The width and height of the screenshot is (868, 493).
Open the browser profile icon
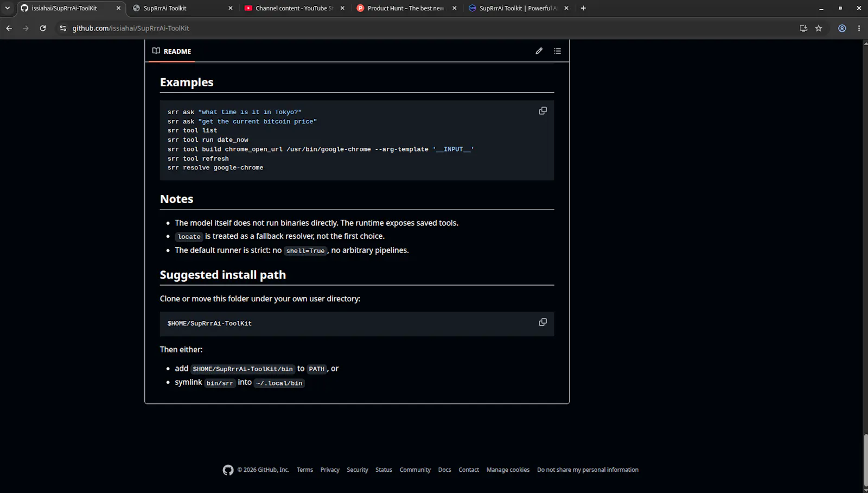842,28
